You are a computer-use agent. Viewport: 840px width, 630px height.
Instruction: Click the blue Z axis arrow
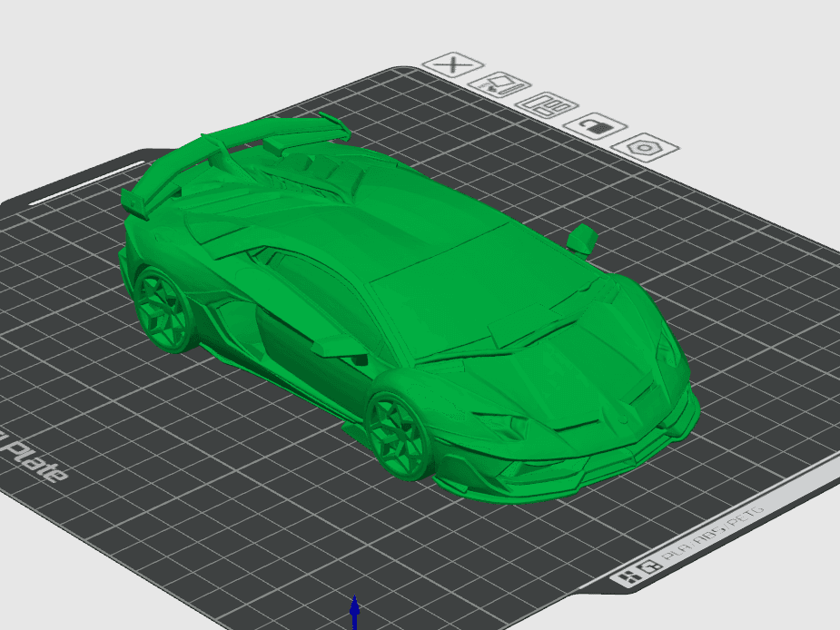(x=355, y=612)
